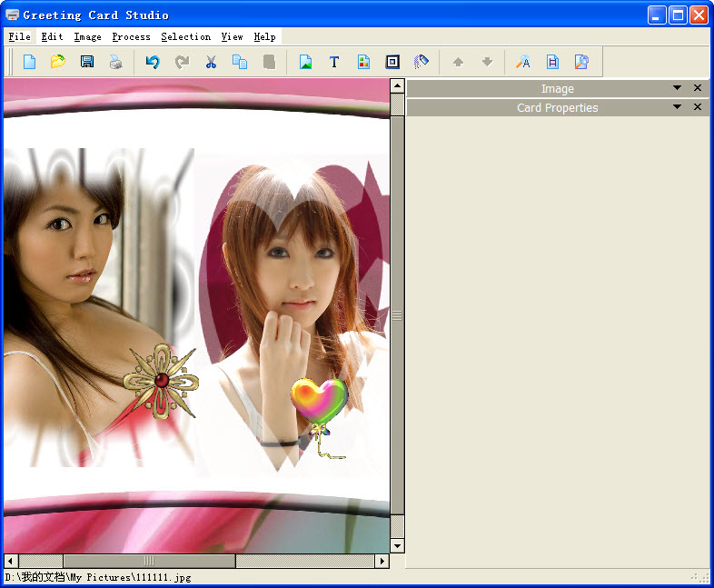
Task: Click the Copy icon in the toolbar
Action: [240, 62]
